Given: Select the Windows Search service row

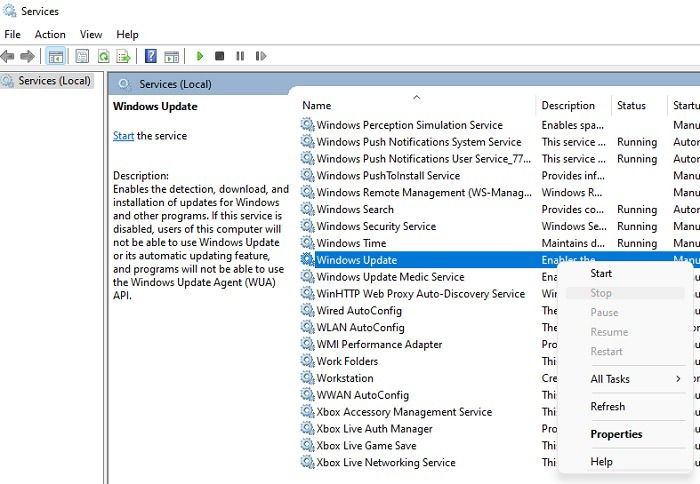Looking at the screenshot, I should click(500, 209).
